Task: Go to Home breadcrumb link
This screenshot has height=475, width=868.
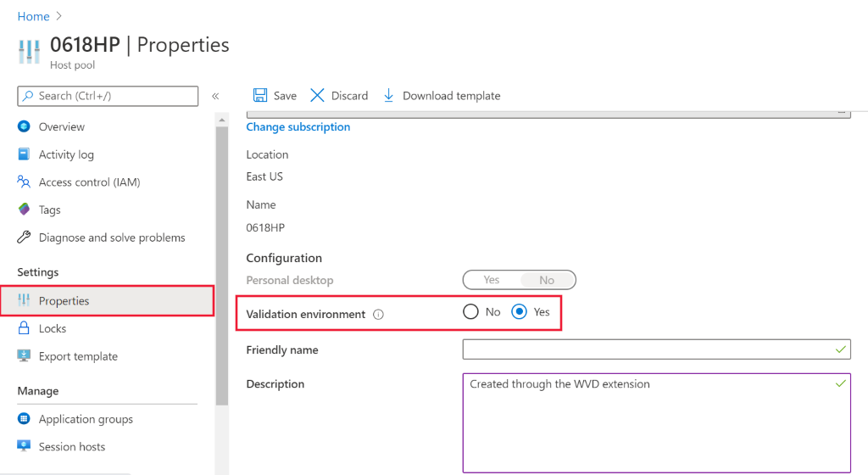Action: [x=33, y=17]
